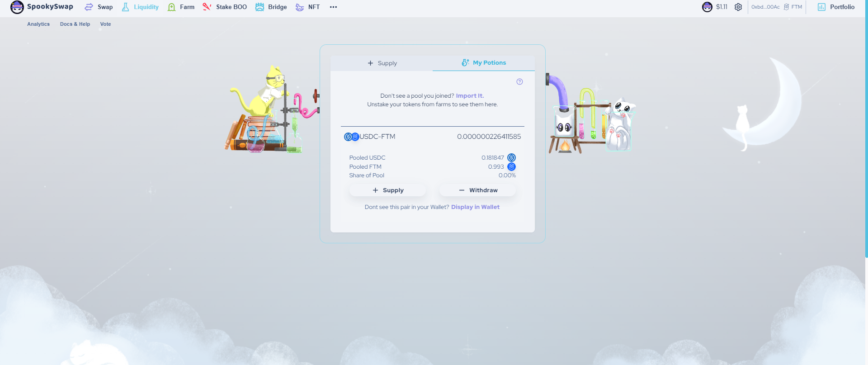Screen dimensions: 868x365
Task: Click the Liquidity flask icon
Action: click(x=126, y=7)
